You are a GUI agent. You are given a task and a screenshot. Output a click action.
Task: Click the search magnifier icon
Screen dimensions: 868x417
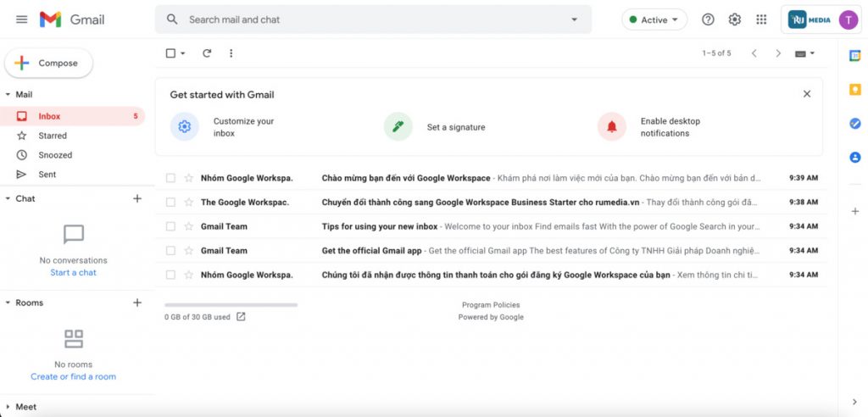pyautogui.click(x=172, y=19)
